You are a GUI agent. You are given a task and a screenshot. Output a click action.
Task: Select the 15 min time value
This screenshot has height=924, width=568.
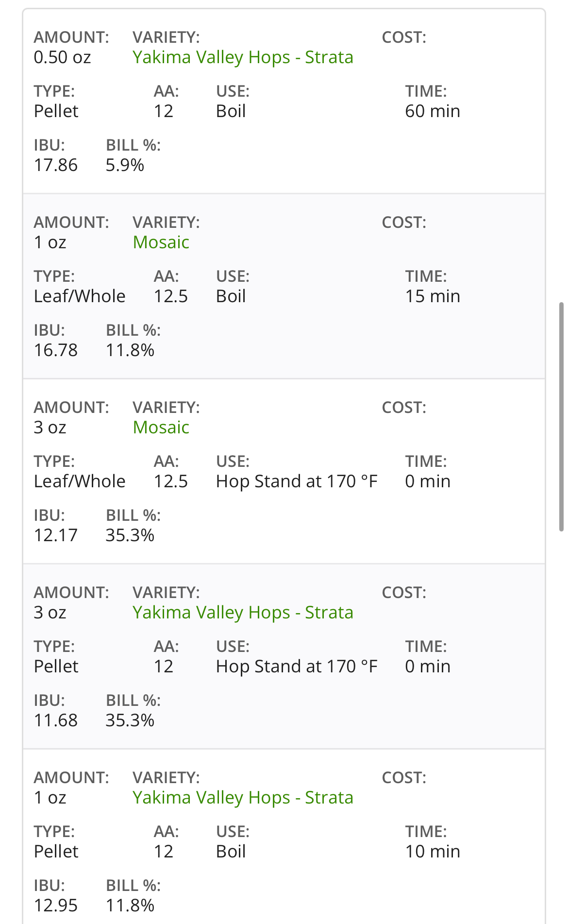tap(433, 296)
